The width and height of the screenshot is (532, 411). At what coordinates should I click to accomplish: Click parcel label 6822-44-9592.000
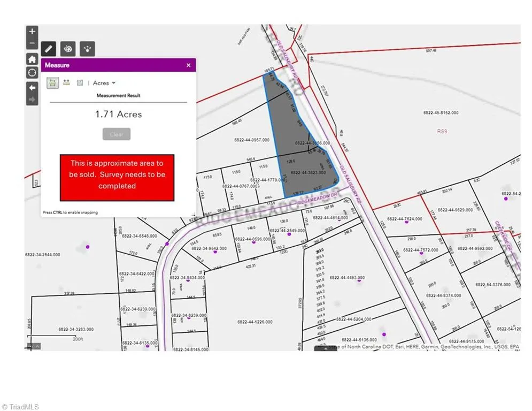475,248
